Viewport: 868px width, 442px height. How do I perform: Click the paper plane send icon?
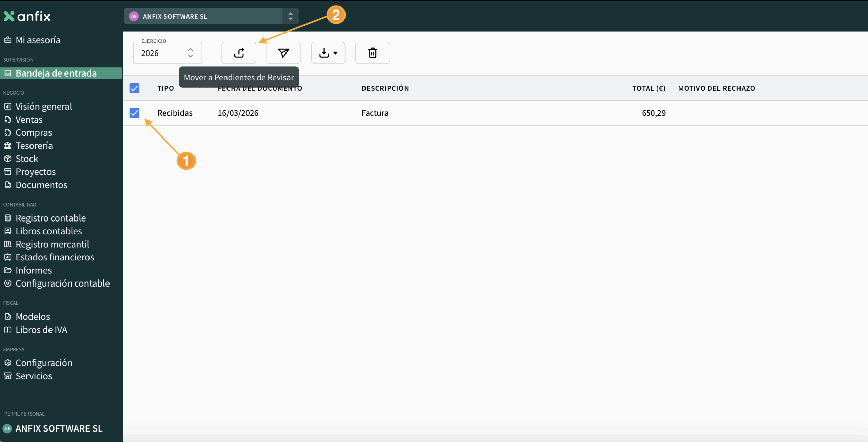(x=283, y=53)
